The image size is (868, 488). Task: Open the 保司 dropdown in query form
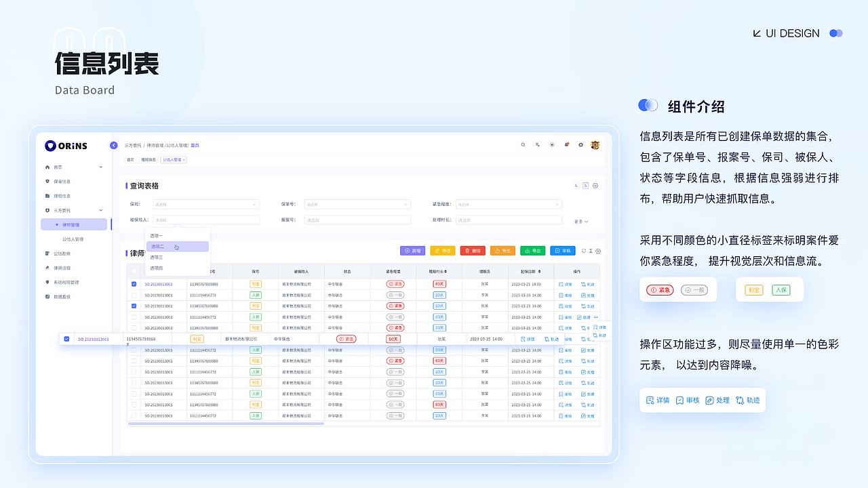click(x=206, y=204)
